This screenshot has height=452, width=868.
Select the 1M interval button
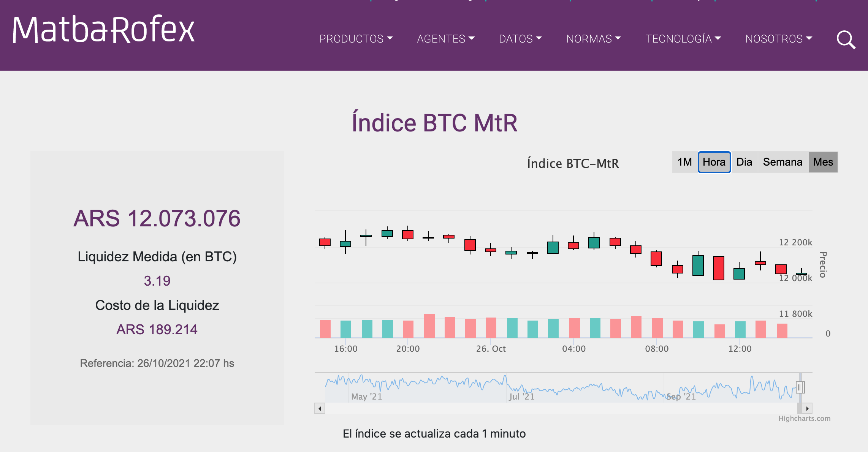coord(684,162)
